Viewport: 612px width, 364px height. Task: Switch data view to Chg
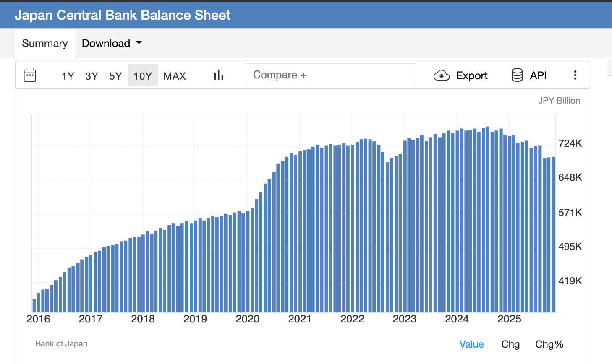click(510, 344)
